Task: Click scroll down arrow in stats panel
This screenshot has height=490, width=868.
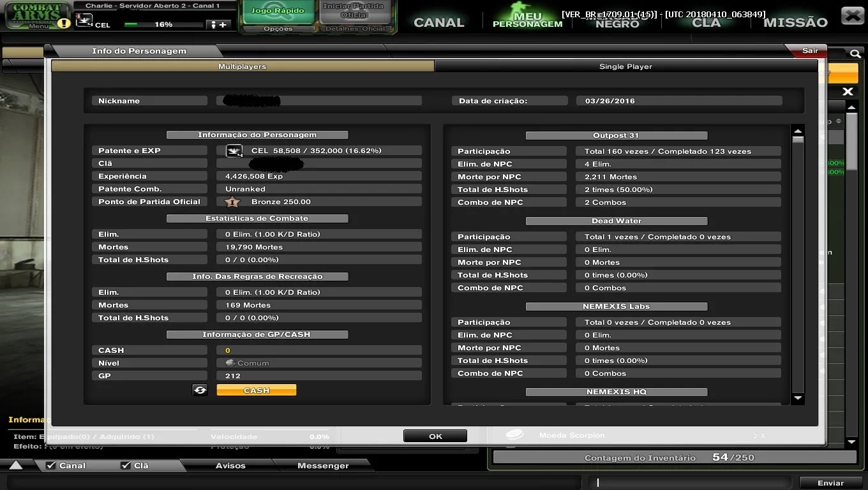Action: point(798,398)
